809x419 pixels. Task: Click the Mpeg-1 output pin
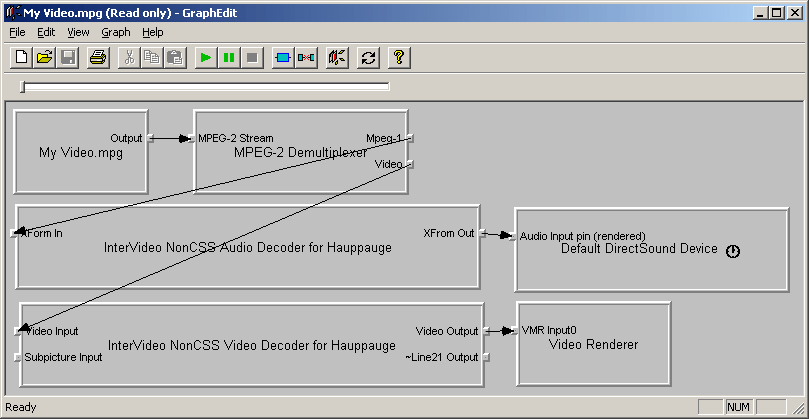click(410, 138)
